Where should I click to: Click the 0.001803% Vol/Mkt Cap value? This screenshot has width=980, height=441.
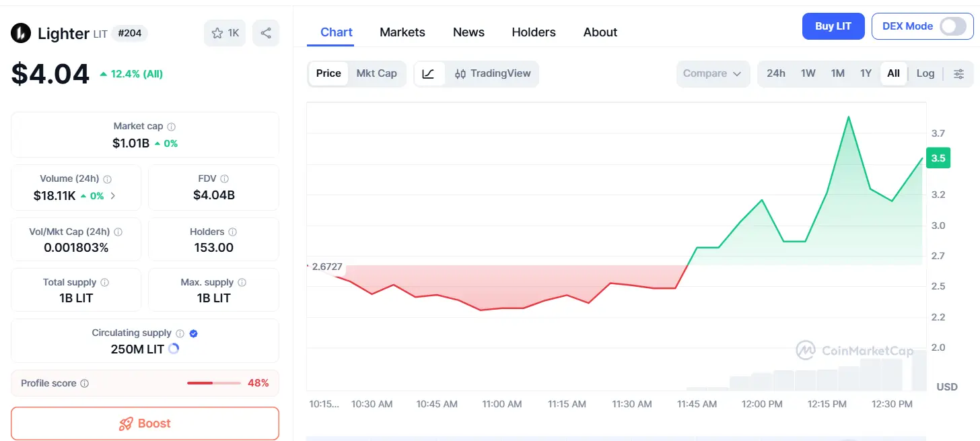coord(76,248)
